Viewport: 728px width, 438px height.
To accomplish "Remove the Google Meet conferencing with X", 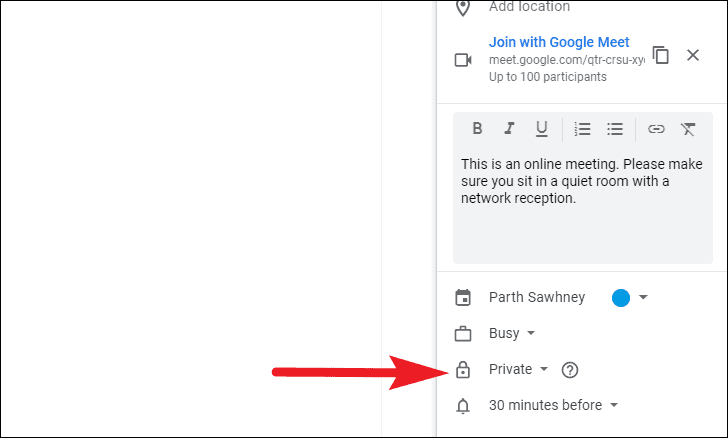I will pyautogui.click(x=693, y=55).
